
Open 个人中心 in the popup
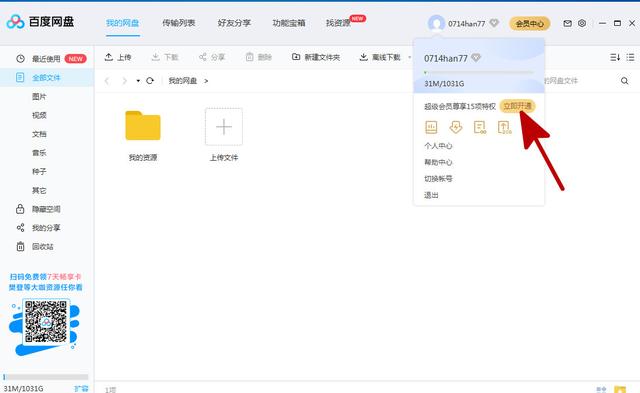pyautogui.click(x=438, y=146)
